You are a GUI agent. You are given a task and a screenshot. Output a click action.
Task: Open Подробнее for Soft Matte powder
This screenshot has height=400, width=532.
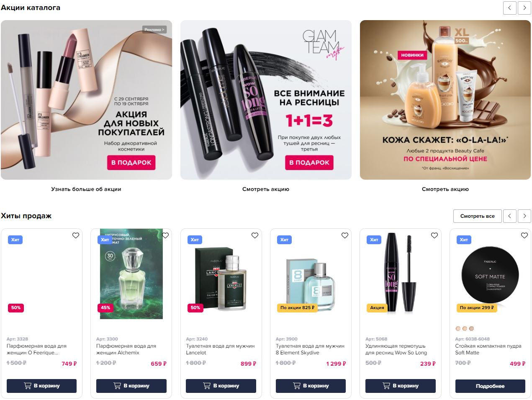(x=490, y=386)
